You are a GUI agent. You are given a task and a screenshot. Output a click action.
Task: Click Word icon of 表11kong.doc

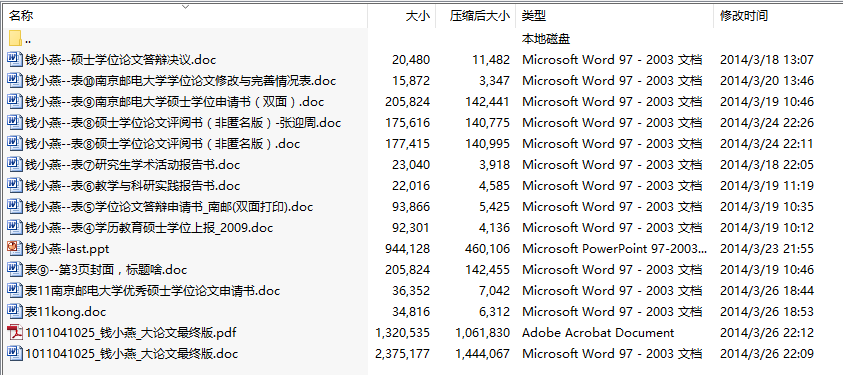pyautogui.click(x=15, y=311)
